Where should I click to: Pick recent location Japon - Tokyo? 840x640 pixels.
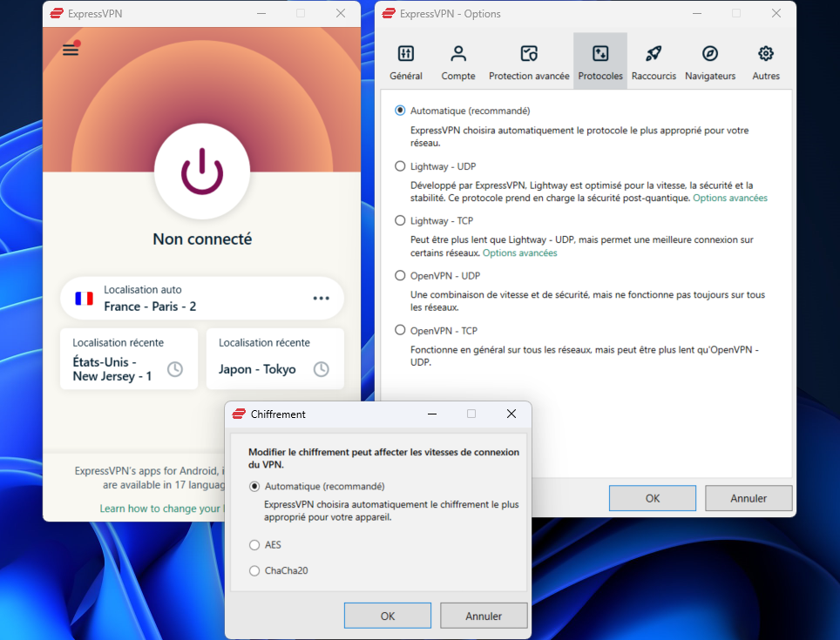pyautogui.click(x=274, y=359)
